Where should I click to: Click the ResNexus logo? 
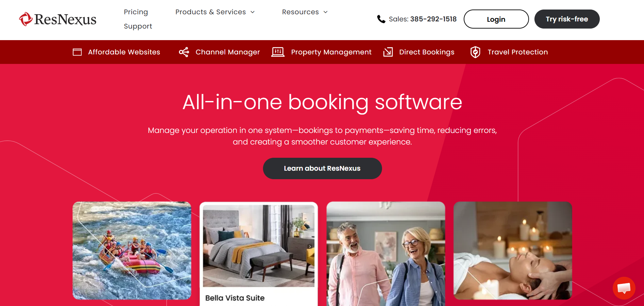(58, 19)
